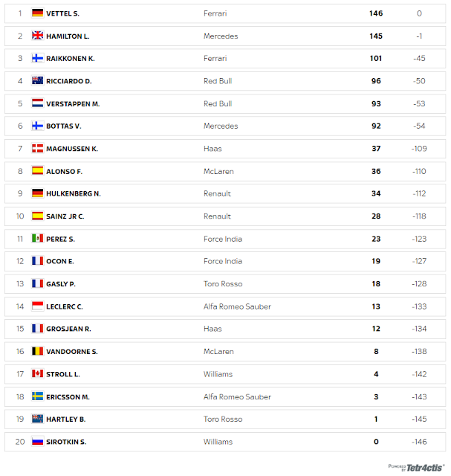Click the Russian flag beside Sirotkin
The height and width of the screenshot is (476, 451).
tap(38, 441)
